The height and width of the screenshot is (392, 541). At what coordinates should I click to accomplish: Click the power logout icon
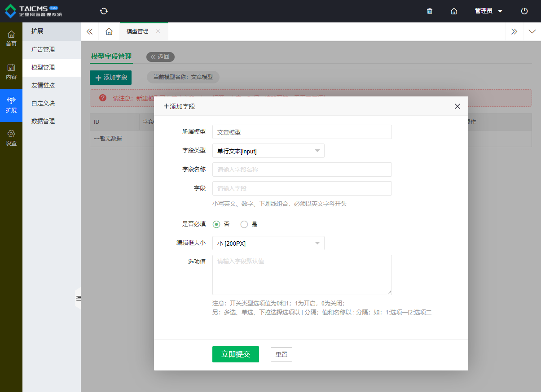click(x=524, y=11)
